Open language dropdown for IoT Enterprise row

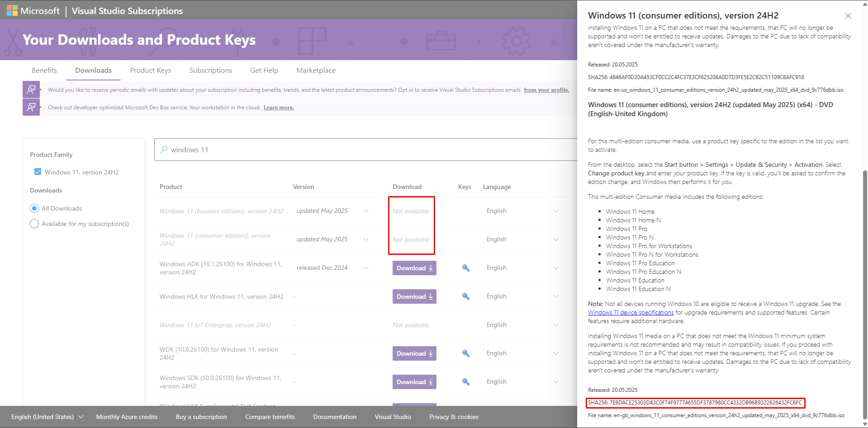(x=556, y=325)
